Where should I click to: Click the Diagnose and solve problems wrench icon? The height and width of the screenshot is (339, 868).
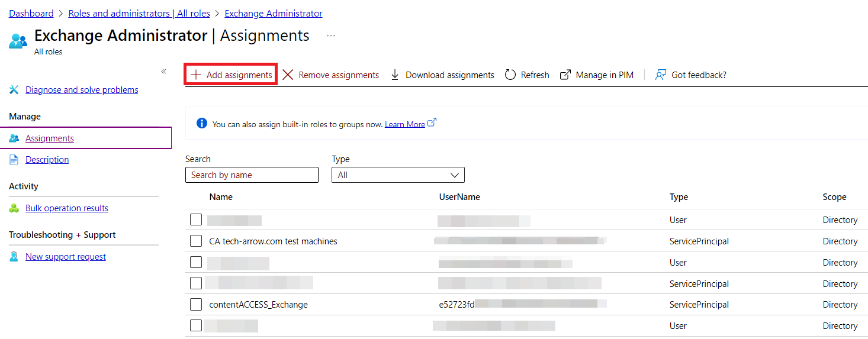(14, 90)
